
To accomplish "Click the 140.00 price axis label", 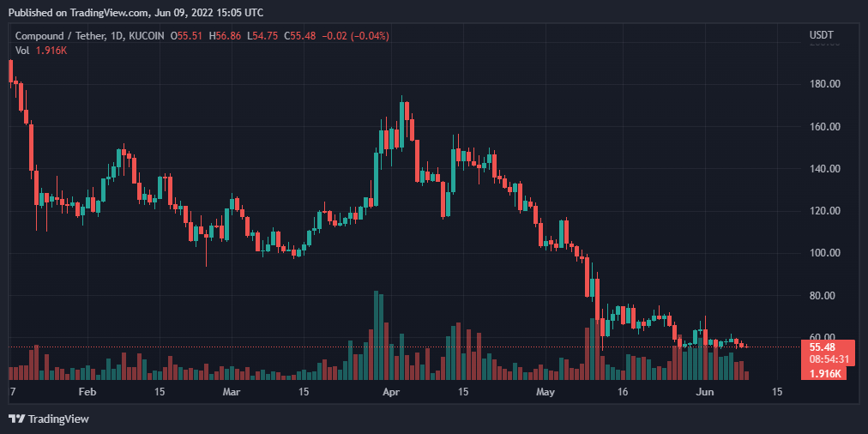I will pyautogui.click(x=825, y=168).
